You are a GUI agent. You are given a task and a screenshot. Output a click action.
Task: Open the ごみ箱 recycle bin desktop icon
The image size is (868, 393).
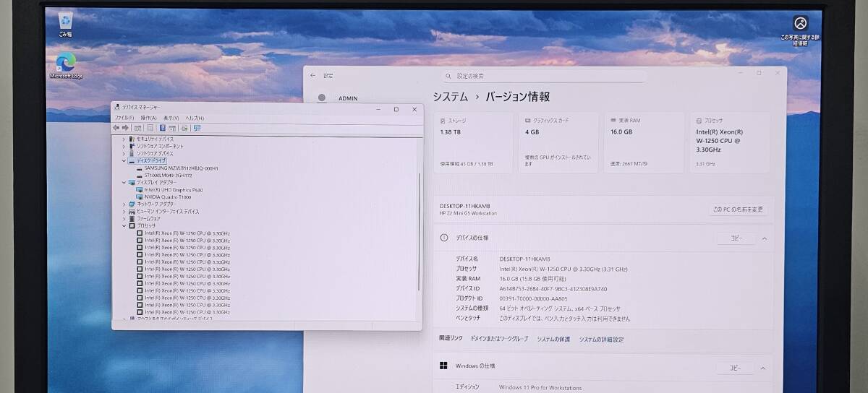tap(64, 24)
